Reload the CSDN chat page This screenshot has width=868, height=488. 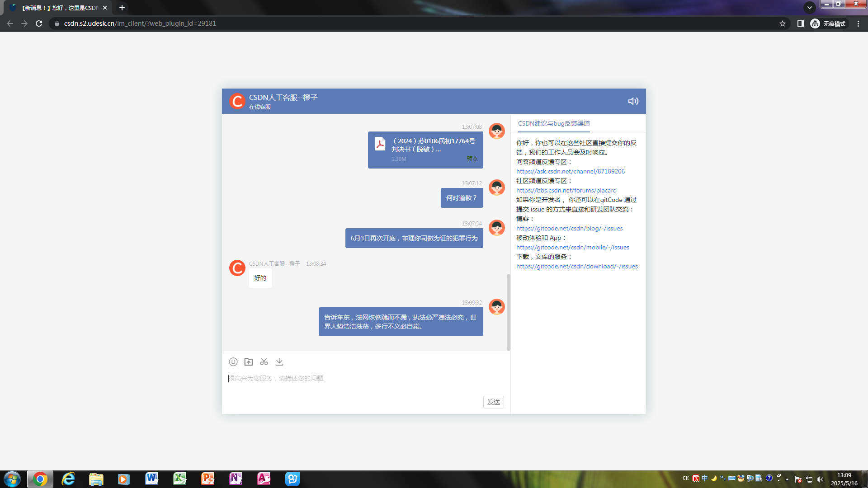tap(39, 23)
